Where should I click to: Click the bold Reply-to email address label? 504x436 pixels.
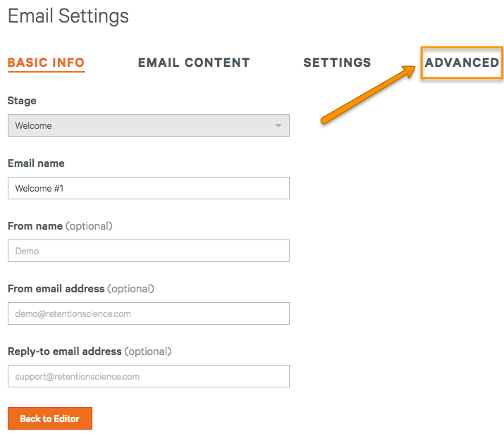tap(65, 351)
